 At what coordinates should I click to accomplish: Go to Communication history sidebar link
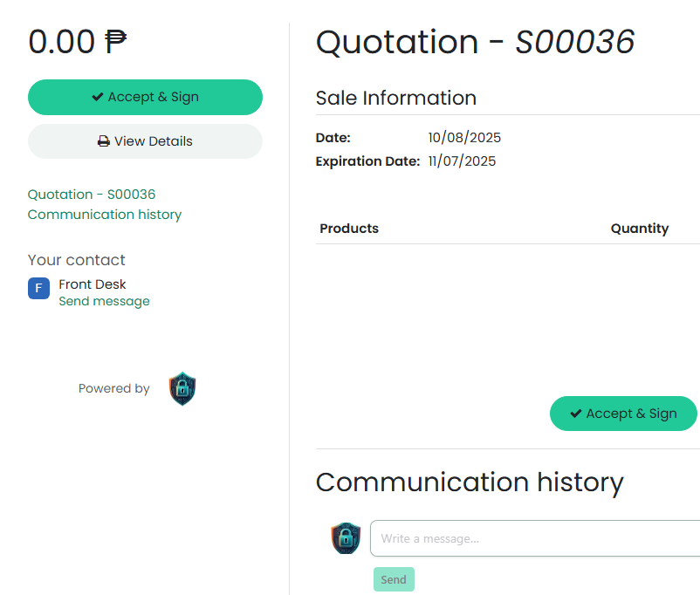(105, 215)
